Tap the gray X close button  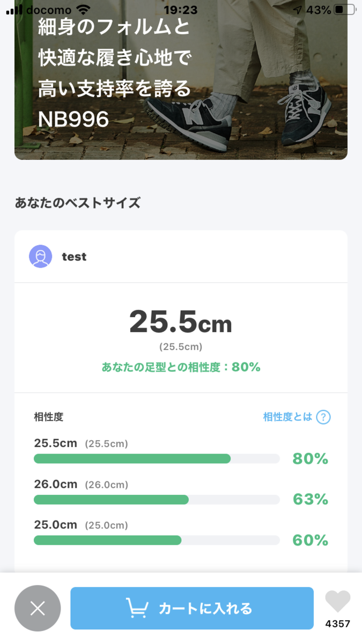pos(38,608)
